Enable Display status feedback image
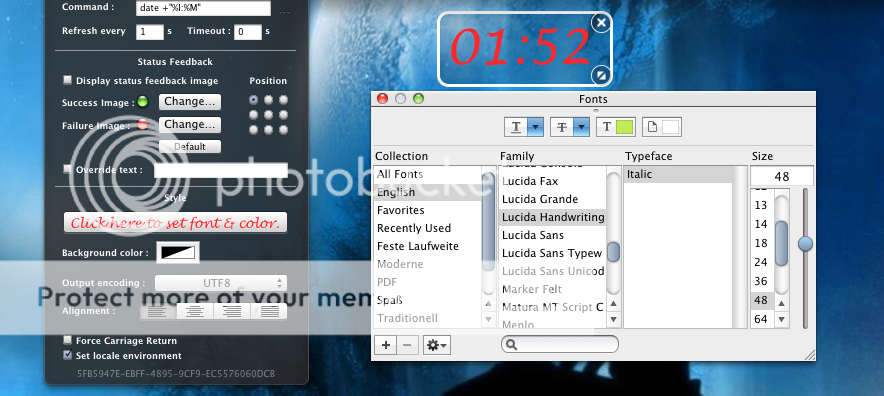This screenshot has width=884, height=396. (x=68, y=81)
